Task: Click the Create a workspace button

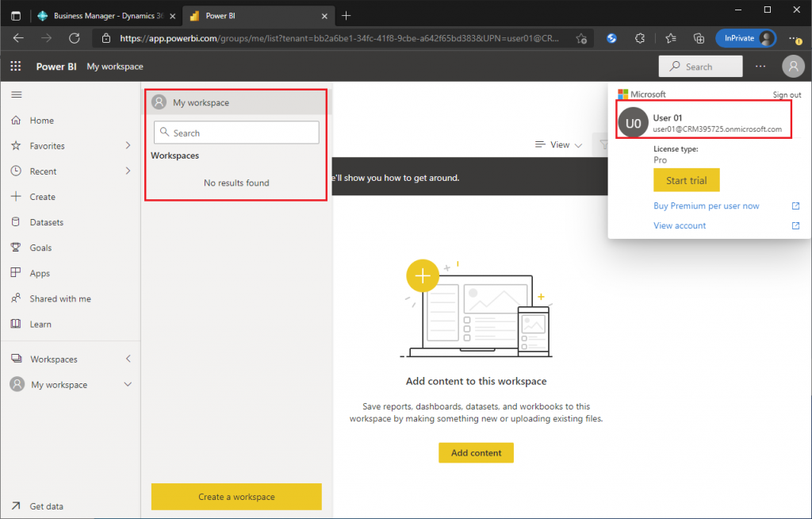Action: click(236, 497)
